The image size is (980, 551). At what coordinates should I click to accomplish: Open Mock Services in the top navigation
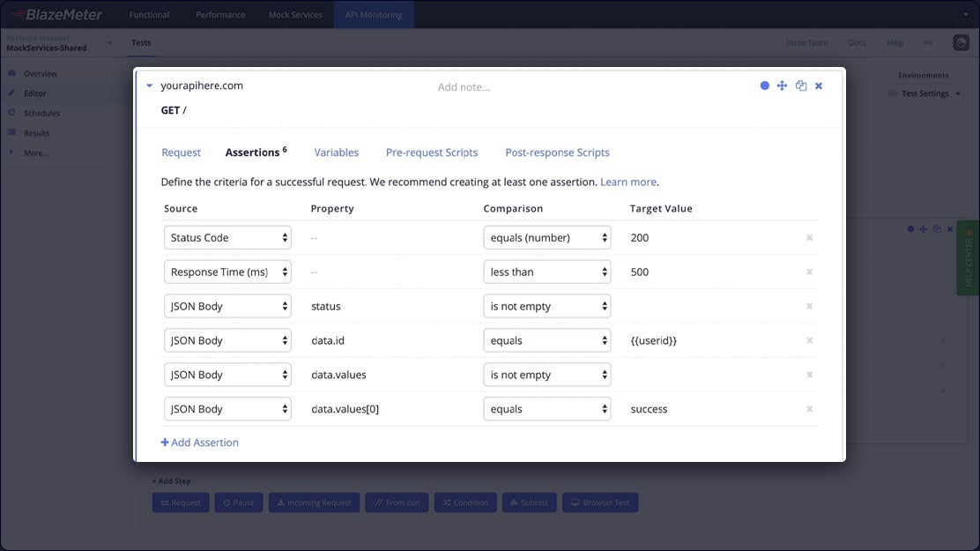(x=295, y=14)
